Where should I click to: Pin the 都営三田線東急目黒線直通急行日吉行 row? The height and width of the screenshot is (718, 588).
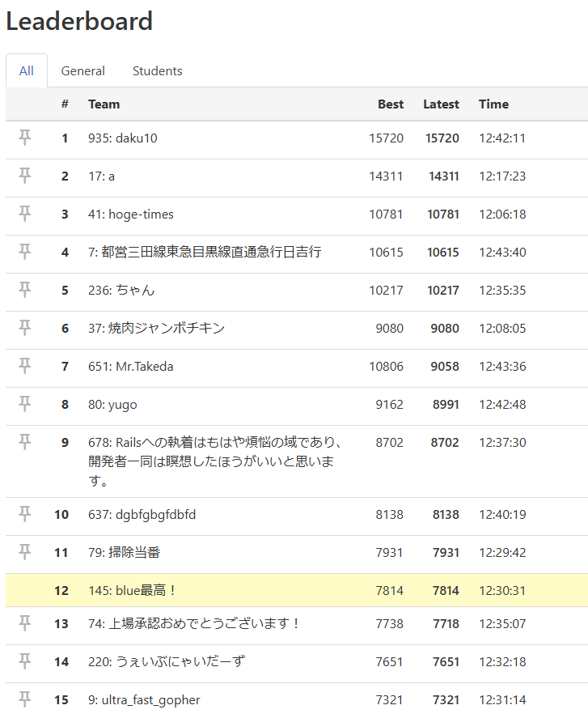[25, 252]
